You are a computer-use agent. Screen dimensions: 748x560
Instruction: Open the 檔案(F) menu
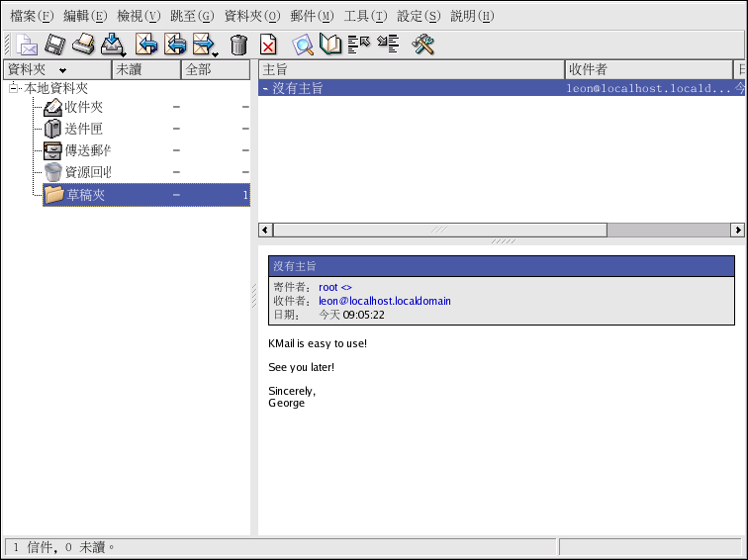(x=32, y=16)
